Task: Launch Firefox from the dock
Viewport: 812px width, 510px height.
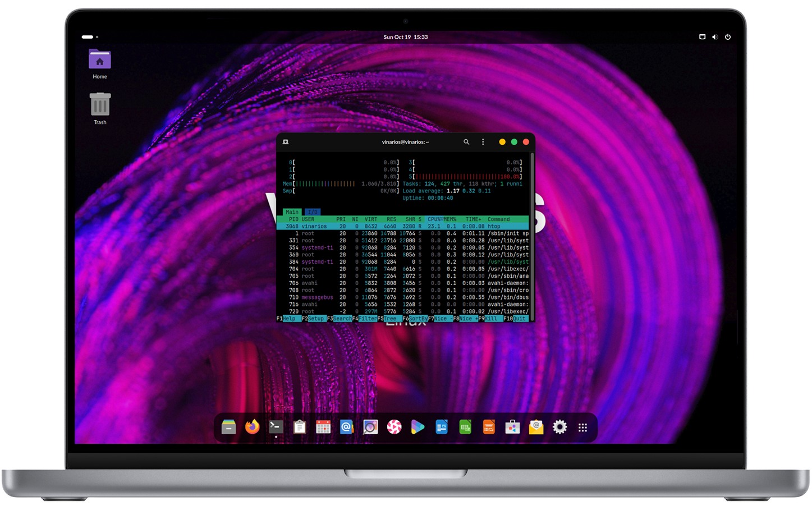Action: (x=251, y=427)
